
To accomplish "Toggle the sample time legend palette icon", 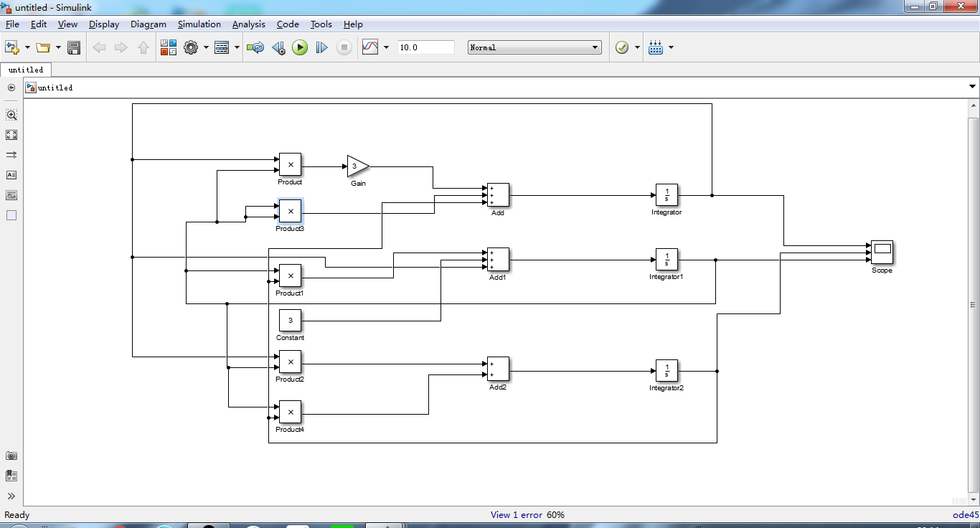I will pos(11,155).
